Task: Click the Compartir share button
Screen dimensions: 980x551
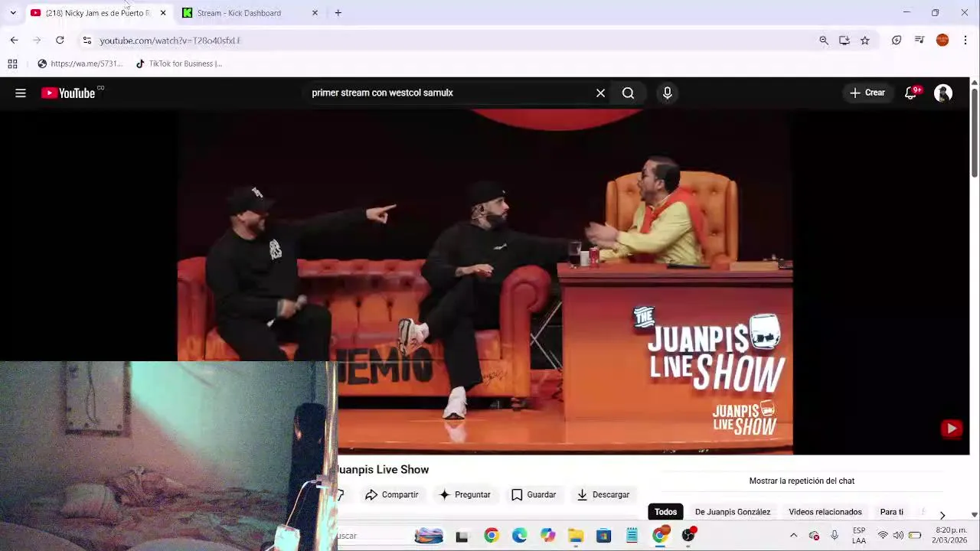Action: [392, 495]
